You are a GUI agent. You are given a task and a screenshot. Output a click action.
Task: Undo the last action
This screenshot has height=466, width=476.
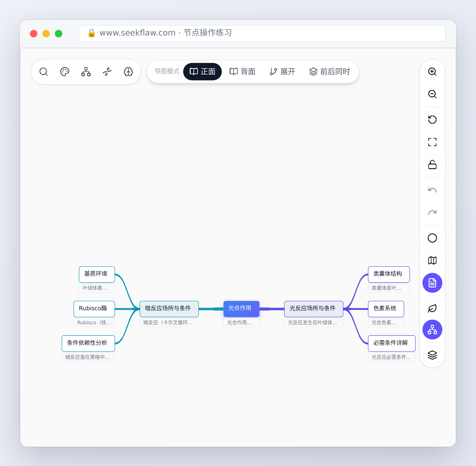432,190
